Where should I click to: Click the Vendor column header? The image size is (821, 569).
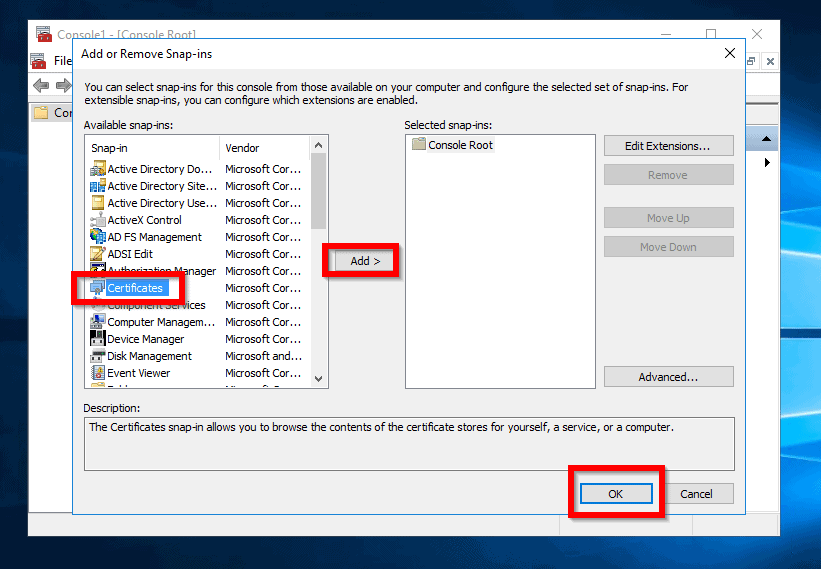[265, 148]
